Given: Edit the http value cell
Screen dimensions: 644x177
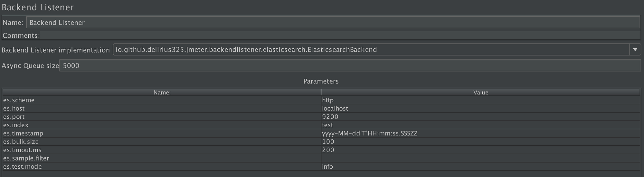Looking at the screenshot, I should tap(480, 100).
